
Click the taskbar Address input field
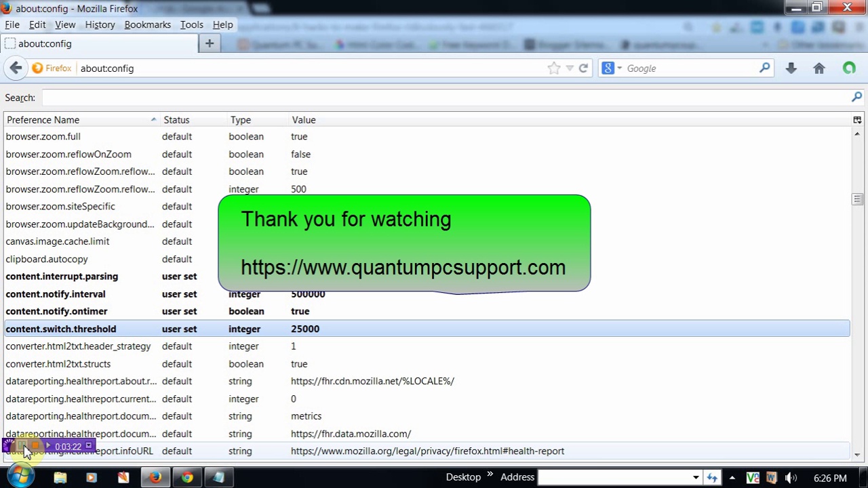point(614,477)
